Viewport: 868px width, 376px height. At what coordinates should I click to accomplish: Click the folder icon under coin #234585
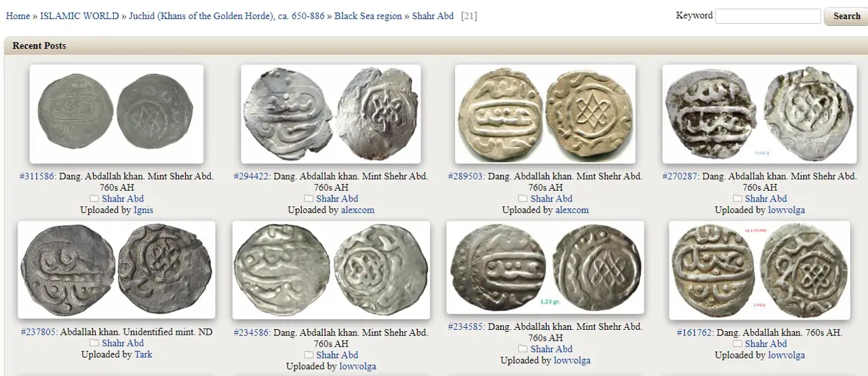[523, 349]
